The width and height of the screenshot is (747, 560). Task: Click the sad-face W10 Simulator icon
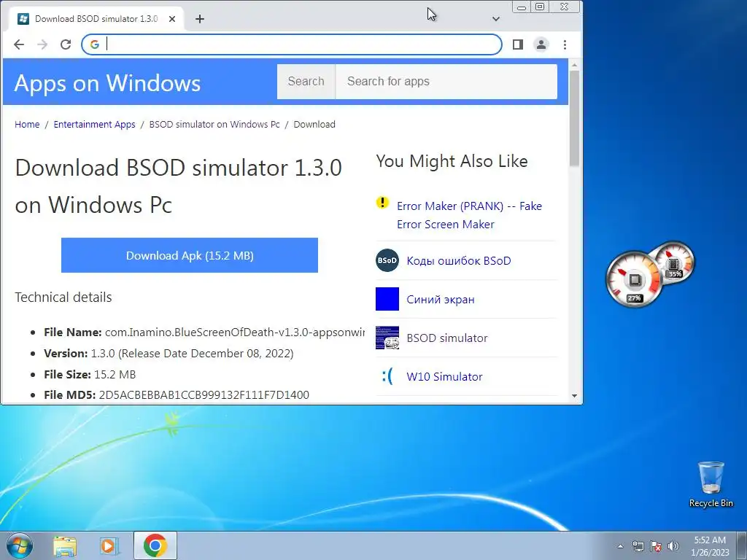pyautogui.click(x=387, y=376)
